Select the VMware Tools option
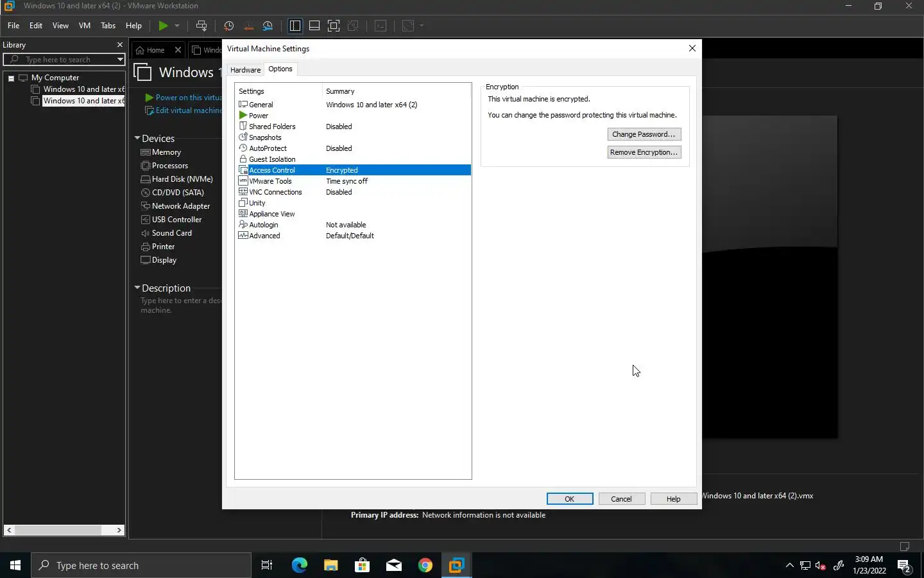The height and width of the screenshot is (578, 924). click(x=270, y=181)
